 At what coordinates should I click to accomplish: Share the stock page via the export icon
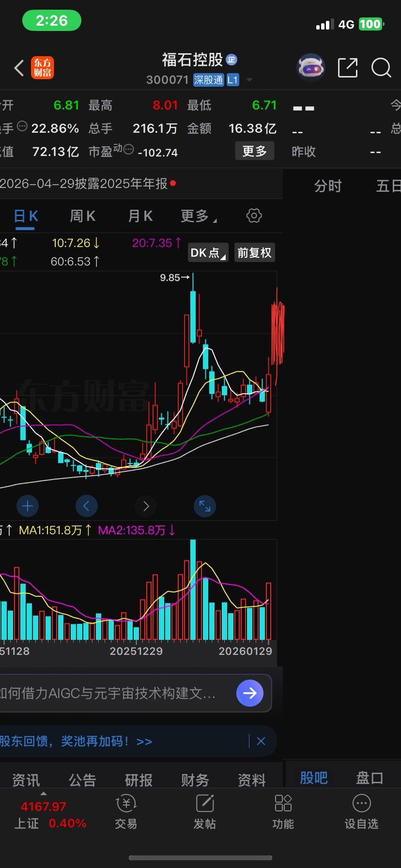(x=348, y=68)
